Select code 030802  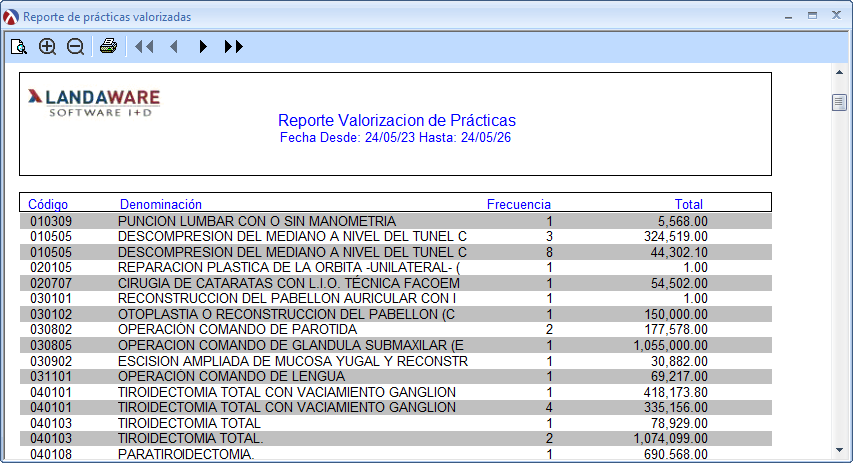51,330
